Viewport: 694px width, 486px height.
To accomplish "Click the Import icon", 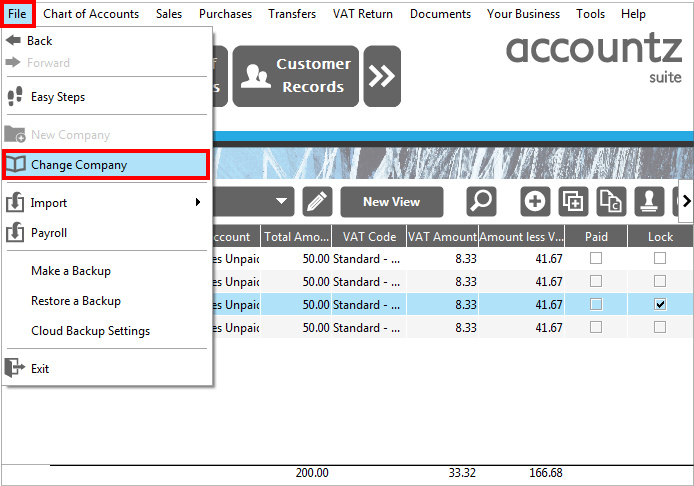I will 15,202.
